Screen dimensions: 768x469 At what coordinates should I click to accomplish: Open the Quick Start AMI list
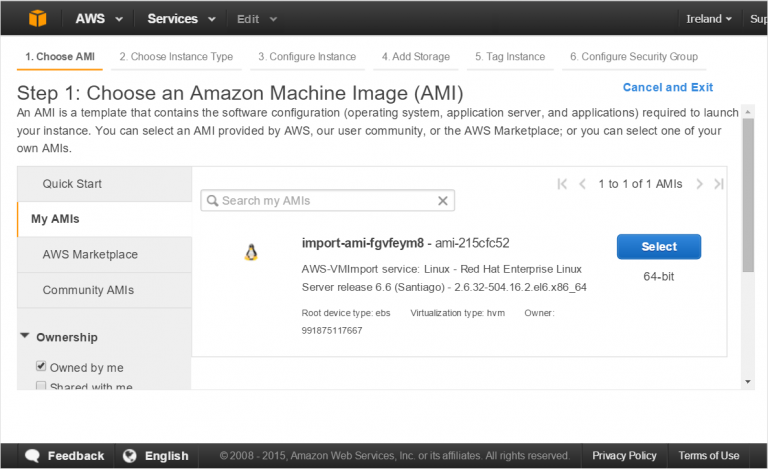[104, 184]
